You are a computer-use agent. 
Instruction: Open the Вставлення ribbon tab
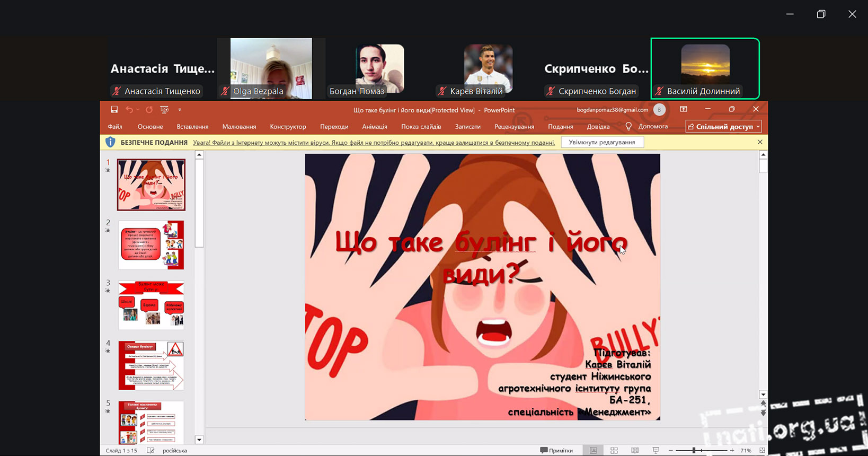coord(192,127)
